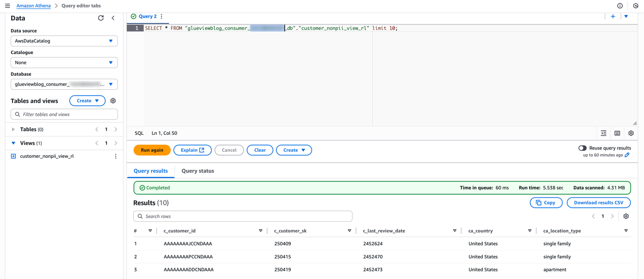Image resolution: width=644 pixels, height=279 pixels.
Task: Sort by ca_location_type column
Action: [626, 231]
